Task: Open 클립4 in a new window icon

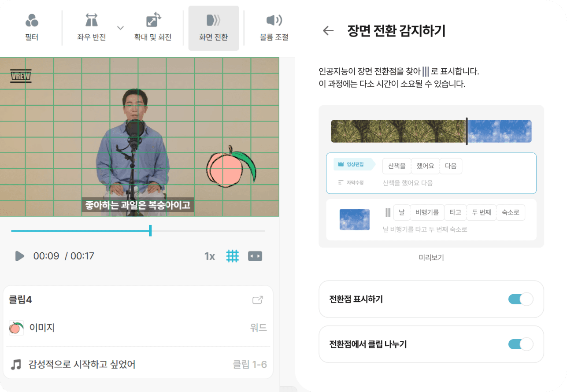Action: (x=258, y=300)
